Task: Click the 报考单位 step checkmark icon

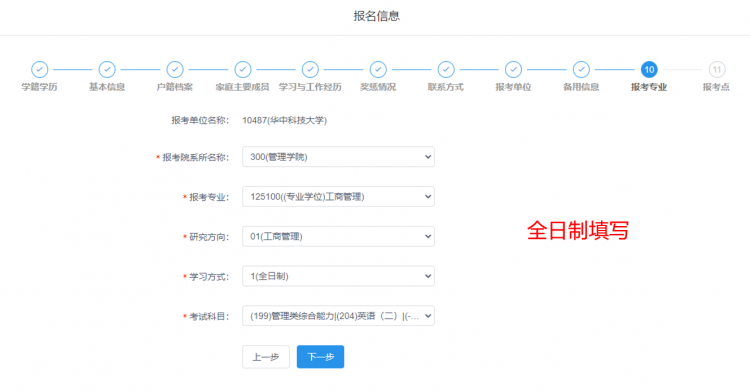Action: (513, 69)
